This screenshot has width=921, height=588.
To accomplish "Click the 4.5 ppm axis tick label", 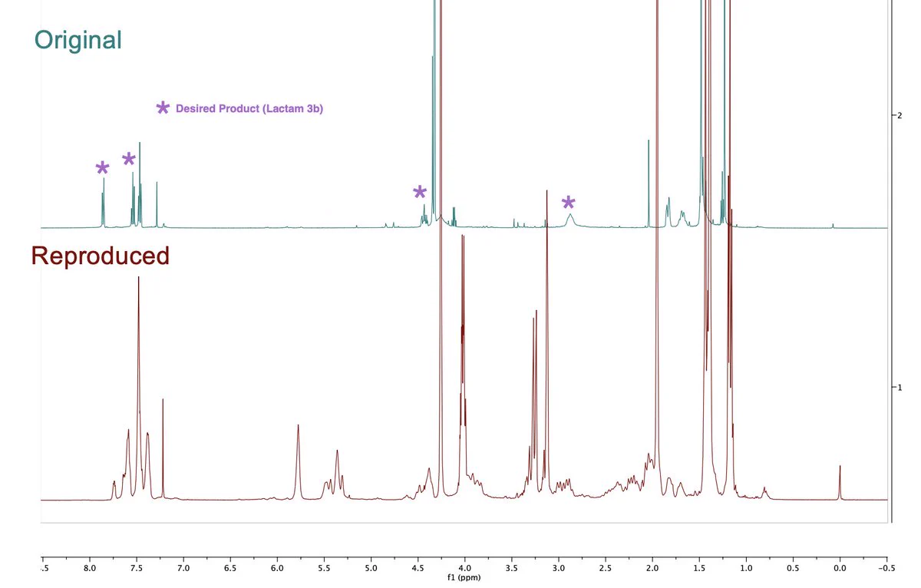I will 418,569.
